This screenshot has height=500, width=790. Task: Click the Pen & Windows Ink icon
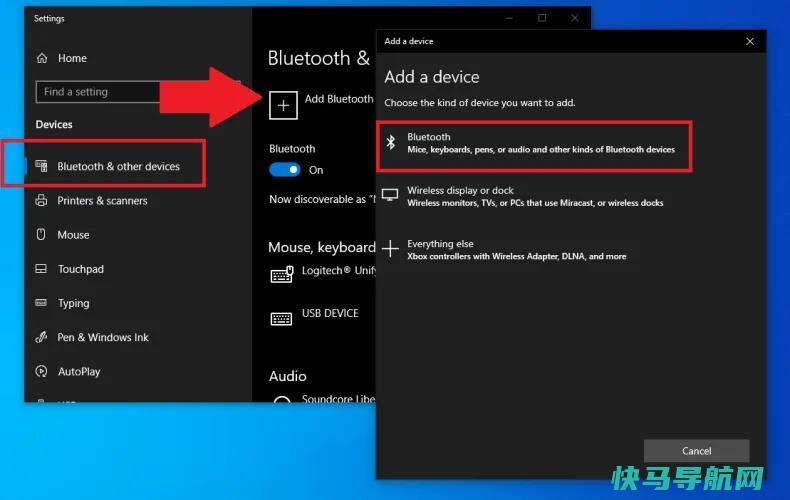point(41,337)
